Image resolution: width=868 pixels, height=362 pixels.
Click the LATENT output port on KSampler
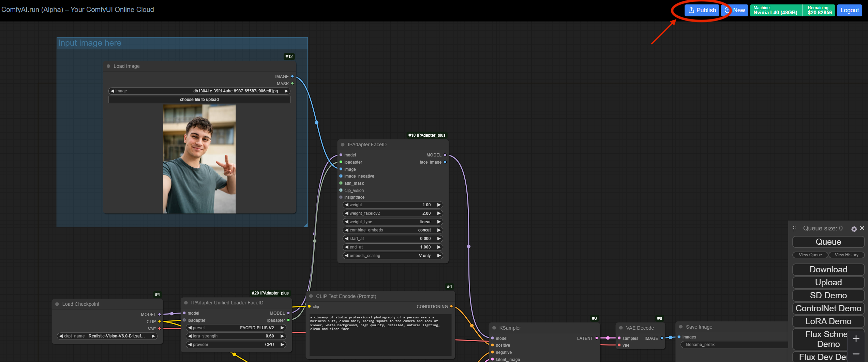click(x=596, y=338)
